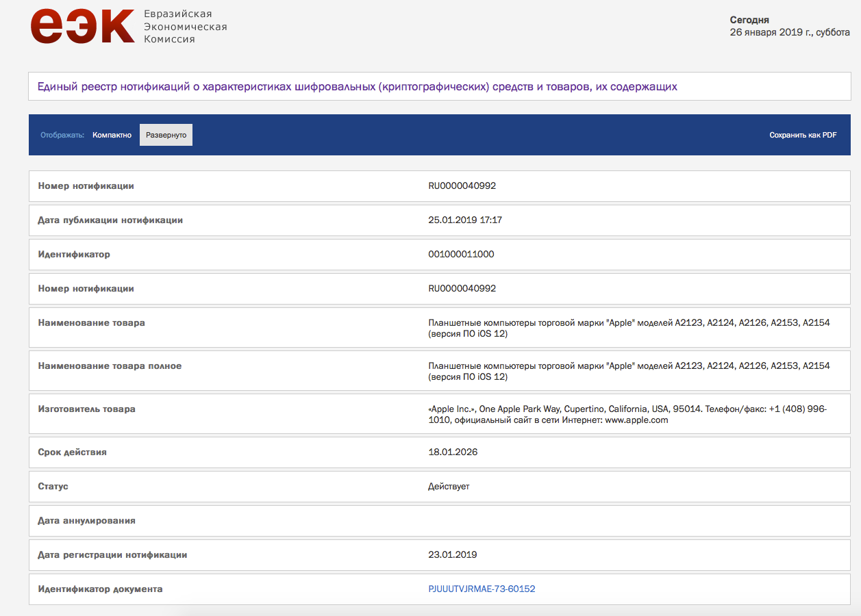Image resolution: width=861 pixels, height=616 pixels.
Task: Click Срок действия label
Action: pyautogui.click(x=72, y=452)
